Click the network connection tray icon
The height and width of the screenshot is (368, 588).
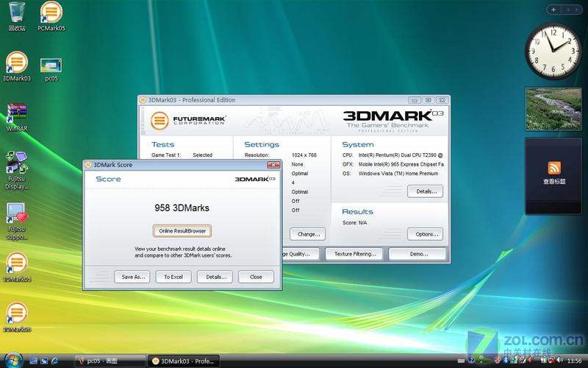point(553,360)
